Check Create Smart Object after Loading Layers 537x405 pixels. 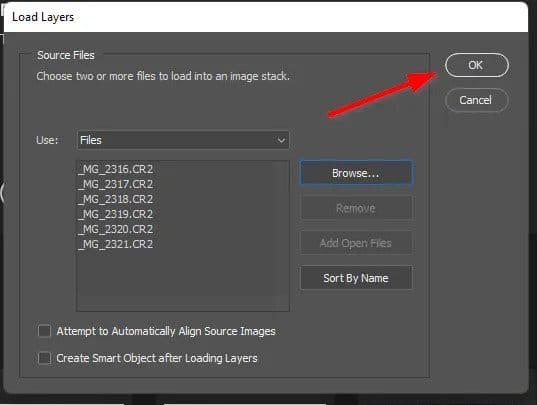[x=44, y=358]
